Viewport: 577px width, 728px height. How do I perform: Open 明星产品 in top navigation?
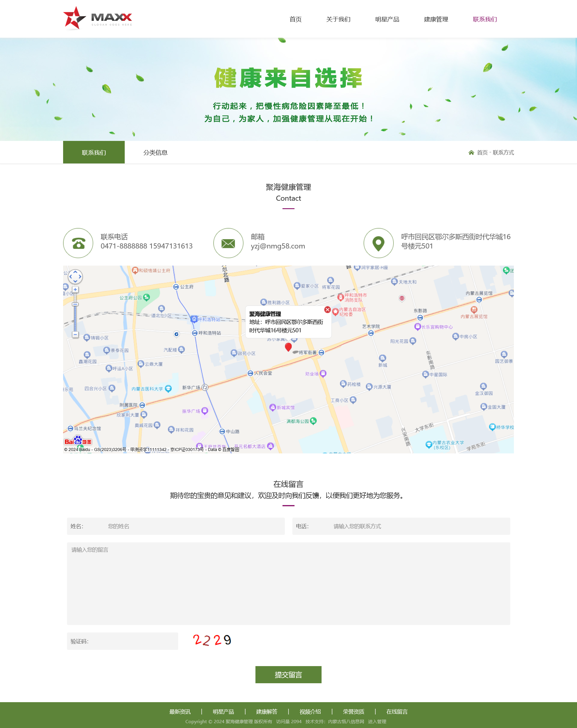click(387, 19)
